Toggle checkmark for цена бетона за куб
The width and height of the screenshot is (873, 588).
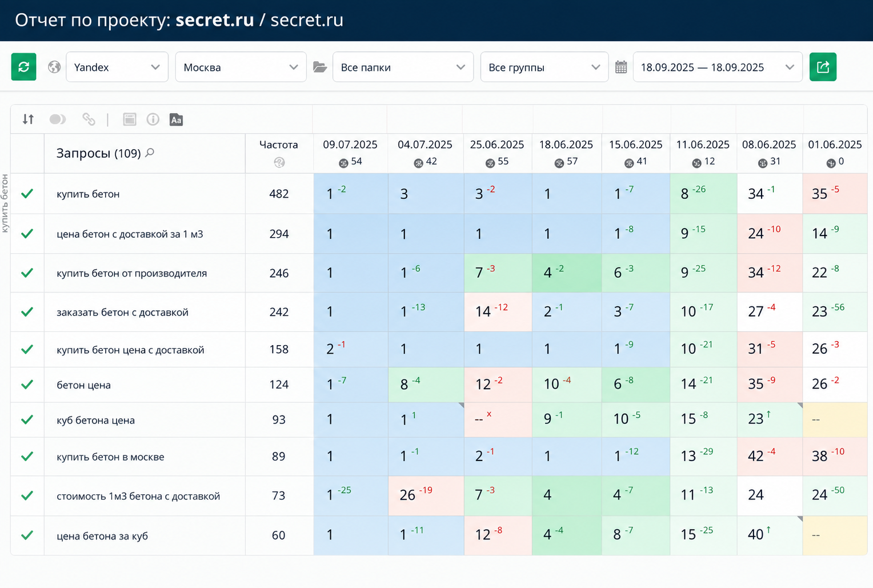point(27,535)
